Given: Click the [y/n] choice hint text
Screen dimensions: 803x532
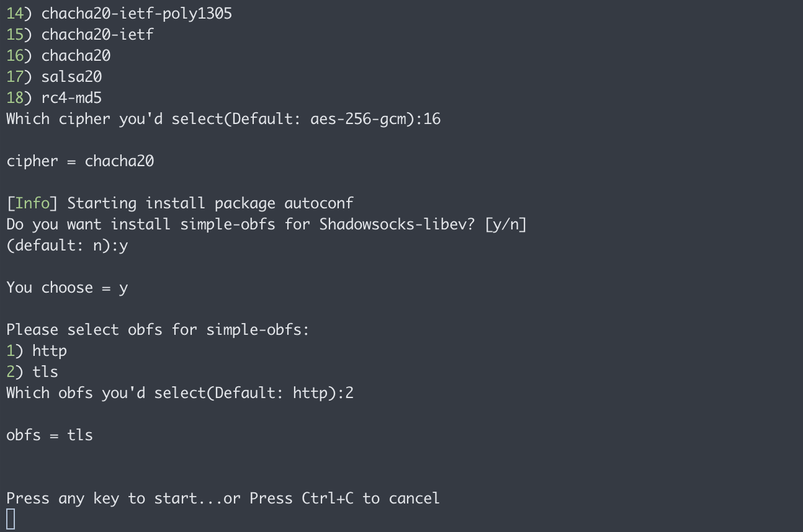Looking at the screenshot, I should (x=506, y=224).
